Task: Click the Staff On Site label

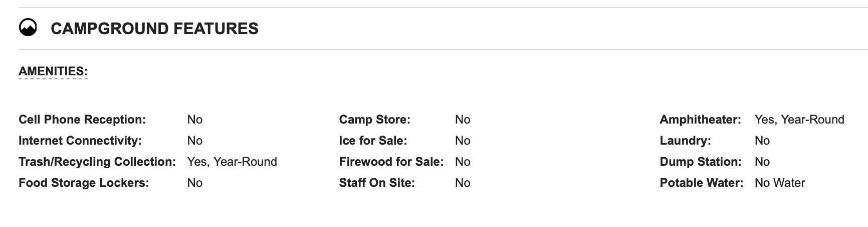Action: 377,183
